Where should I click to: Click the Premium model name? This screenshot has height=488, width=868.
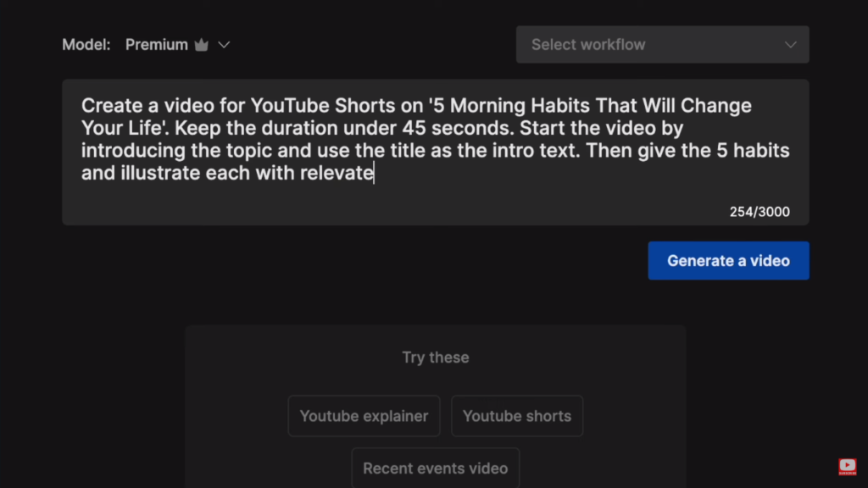pyautogui.click(x=156, y=44)
